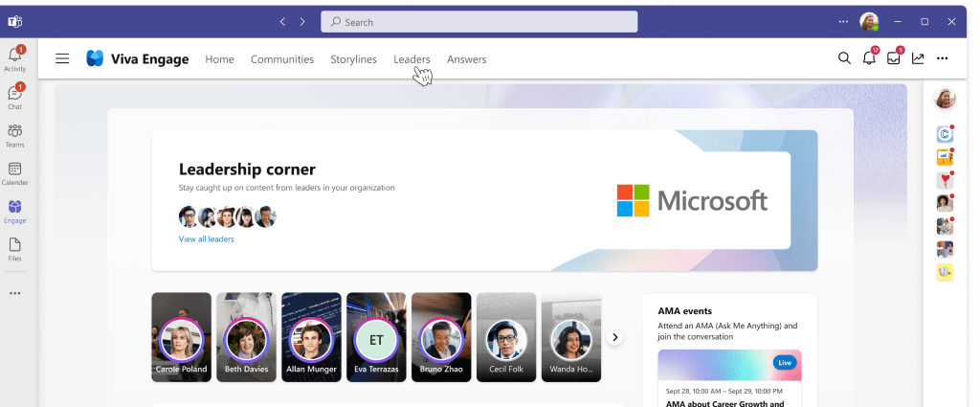Image resolution: width=980 pixels, height=407 pixels.
Task: Switch to the Communities tab
Action: [282, 59]
